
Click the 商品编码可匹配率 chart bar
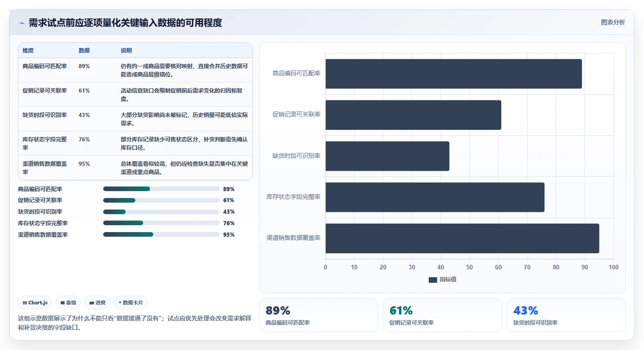[x=453, y=74]
